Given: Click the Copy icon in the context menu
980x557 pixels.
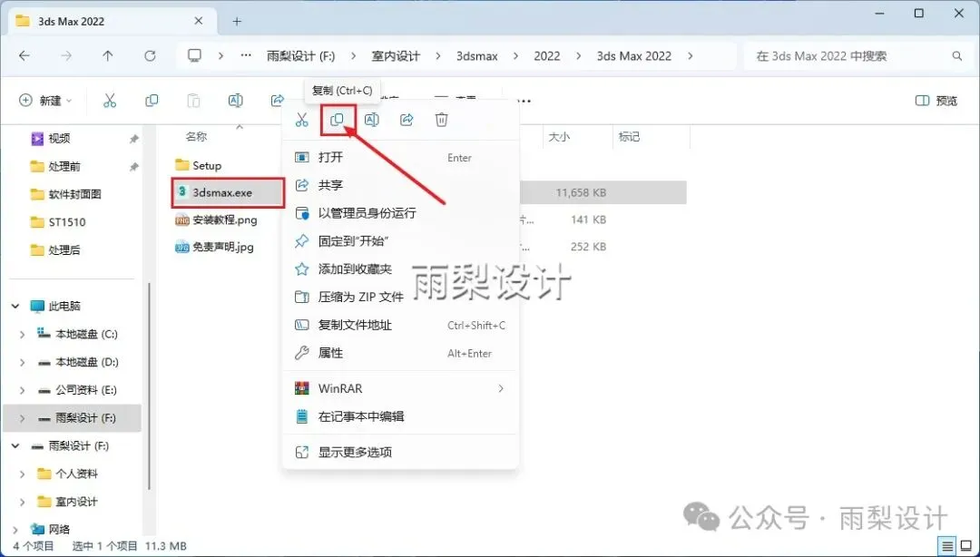Looking at the screenshot, I should [337, 120].
